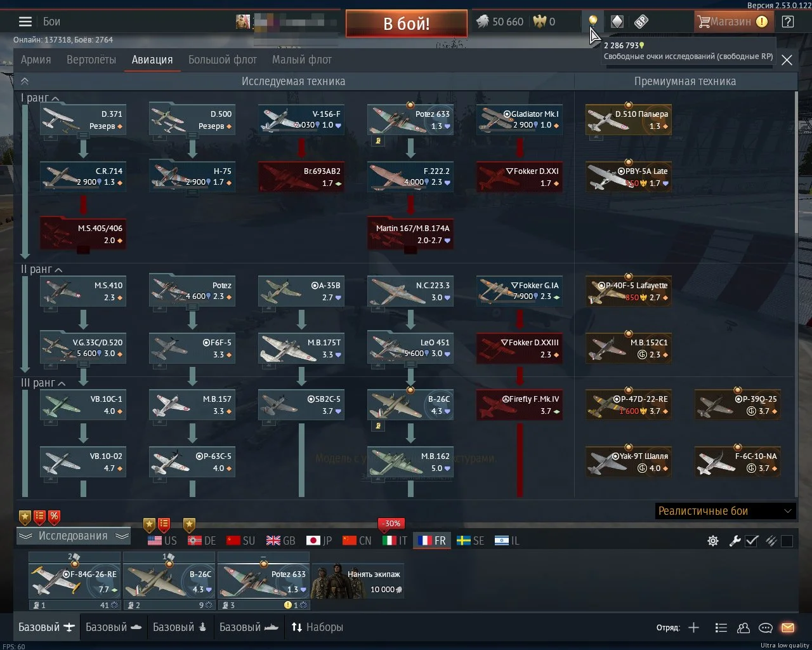
Task: Select the locked Br.693AB2 aircraft card
Action: point(301,176)
